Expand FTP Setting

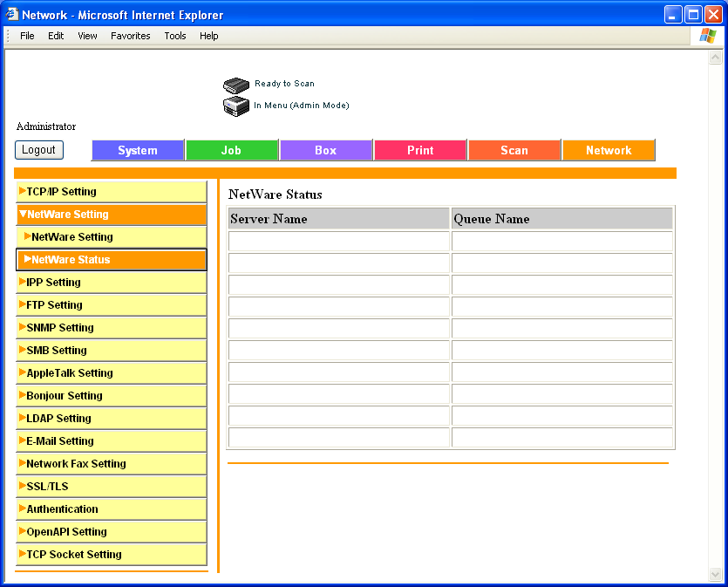coord(112,305)
